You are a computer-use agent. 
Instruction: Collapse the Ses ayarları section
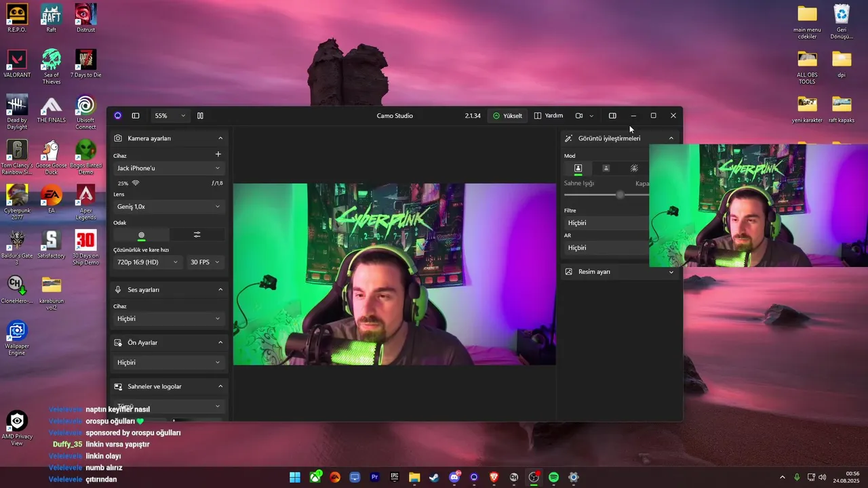click(x=220, y=289)
